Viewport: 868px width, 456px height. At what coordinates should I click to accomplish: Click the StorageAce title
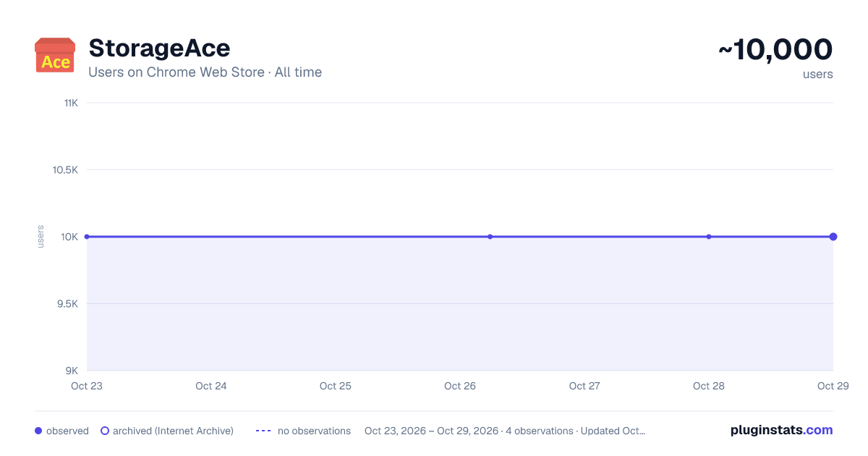point(159,48)
